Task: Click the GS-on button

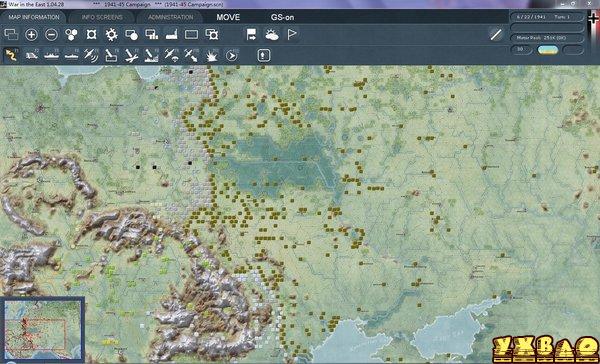Action: point(282,17)
